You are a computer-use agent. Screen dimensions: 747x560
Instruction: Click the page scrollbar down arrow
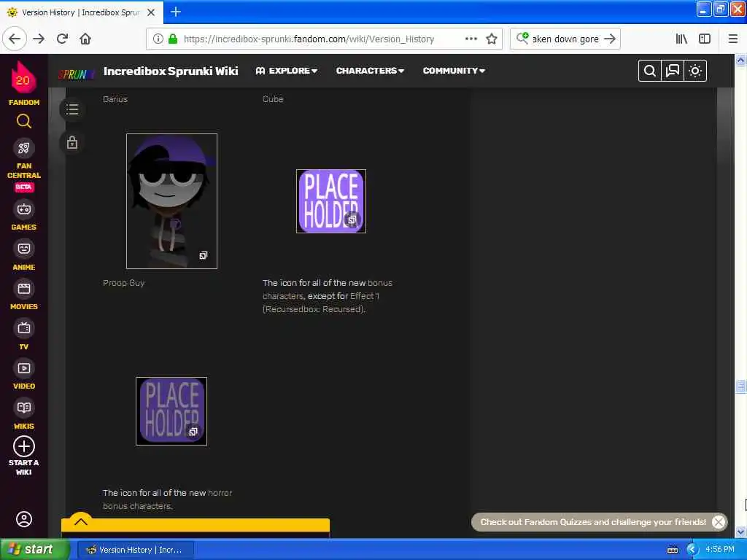click(741, 532)
